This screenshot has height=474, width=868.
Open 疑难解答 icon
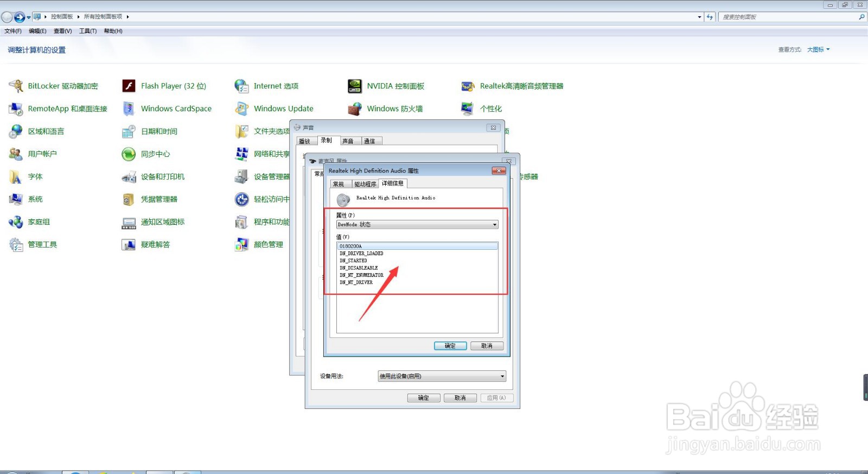click(129, 245)
